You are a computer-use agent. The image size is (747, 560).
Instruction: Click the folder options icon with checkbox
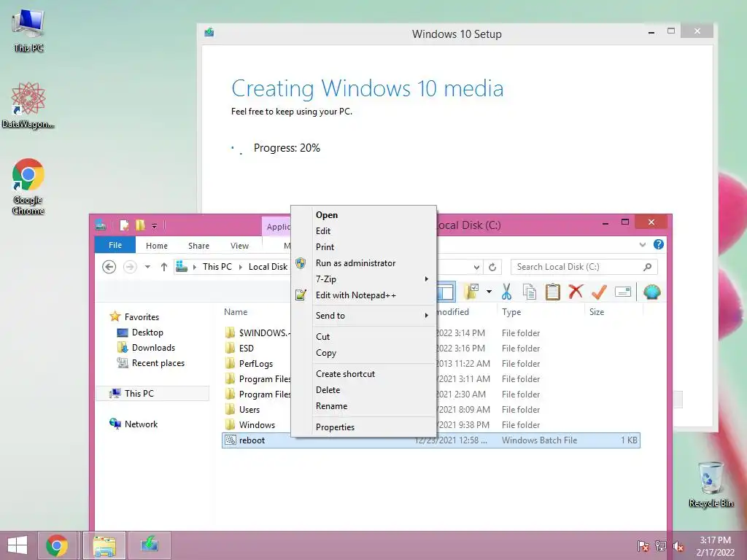coord(471,292)
